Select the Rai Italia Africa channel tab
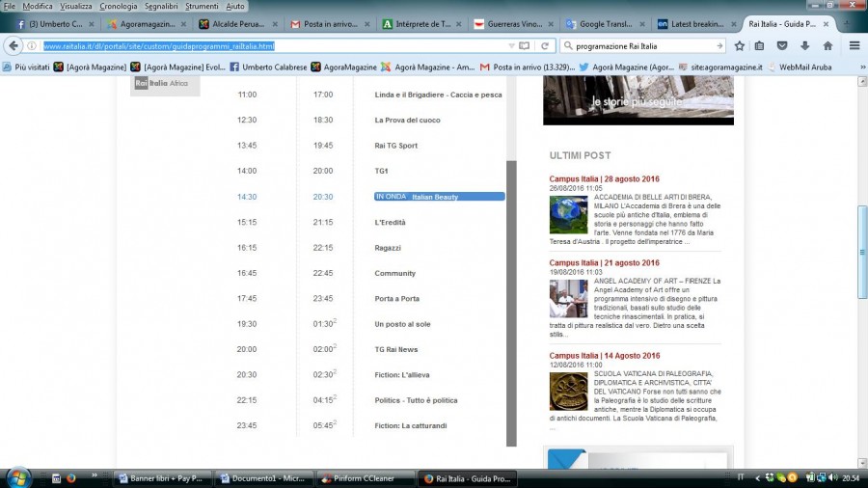 click(164, 84)
